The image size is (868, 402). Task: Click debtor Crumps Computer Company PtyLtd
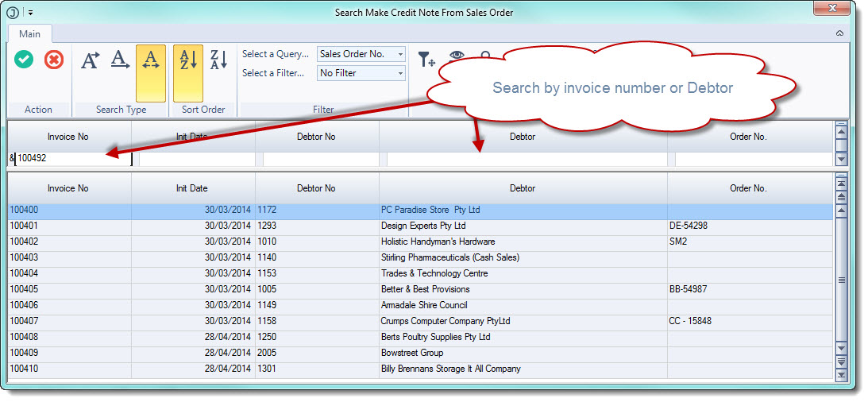point(446,321)
